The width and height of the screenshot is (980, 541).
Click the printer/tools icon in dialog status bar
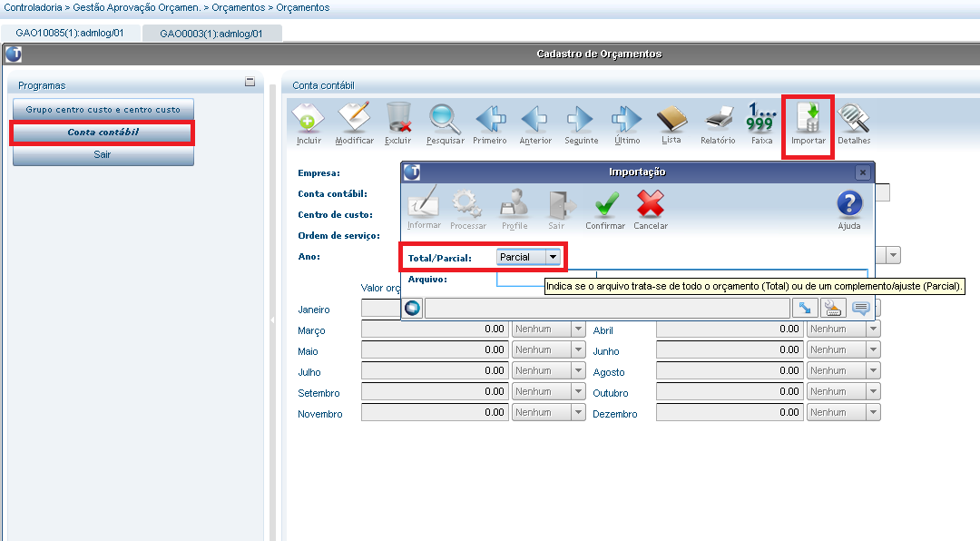point(832,308)
